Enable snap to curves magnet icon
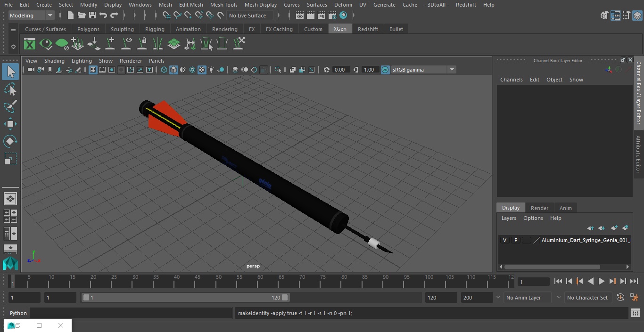This screenshot has height=332, width=644. tap(177, 16)
